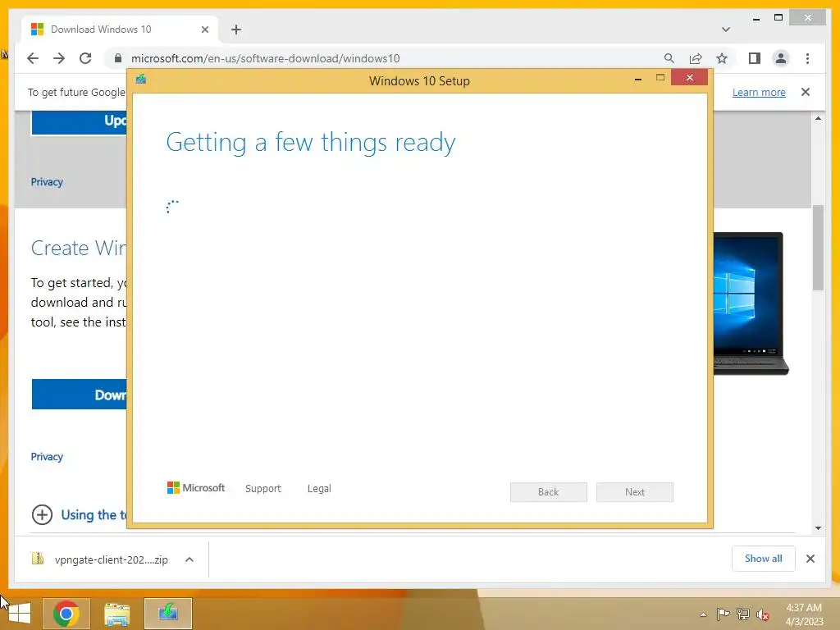Select the Download Windows 10 tab
This screenshot has width=840, height=630.
point(120,30)
